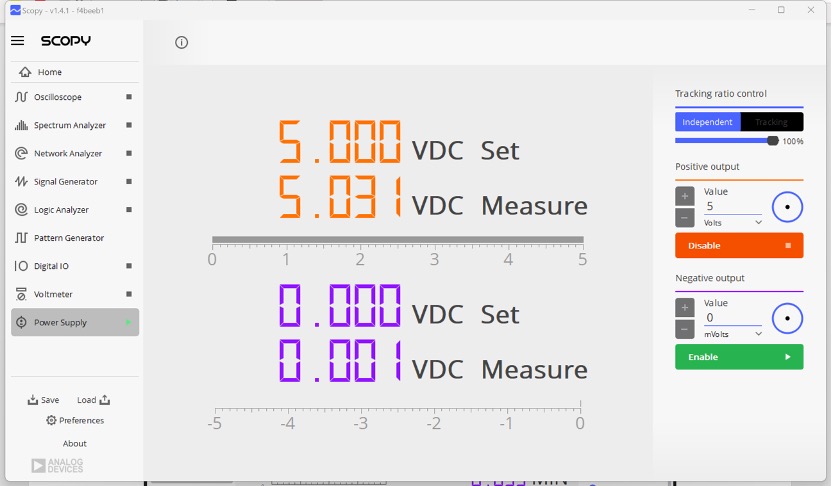Select Independent tracking mode
The image size is (832, 486).
[x=707, y=122]
